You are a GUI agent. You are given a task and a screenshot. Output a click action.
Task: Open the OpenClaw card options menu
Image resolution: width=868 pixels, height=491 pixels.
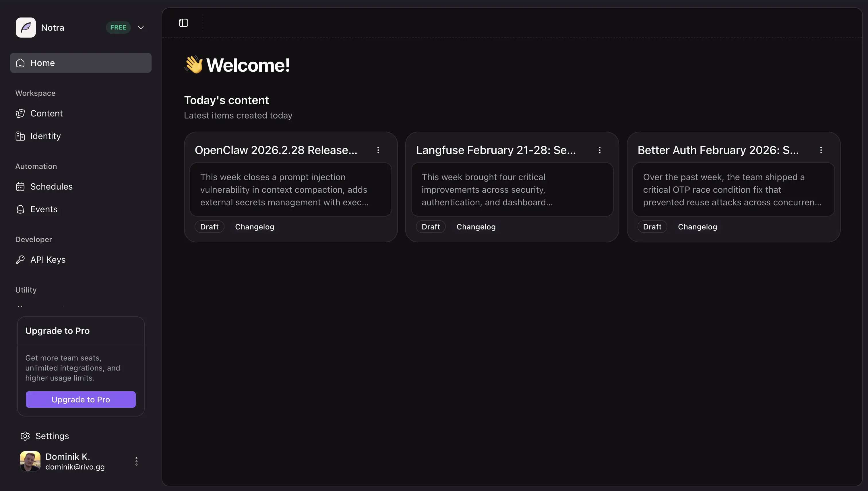(x=378, y=150)
